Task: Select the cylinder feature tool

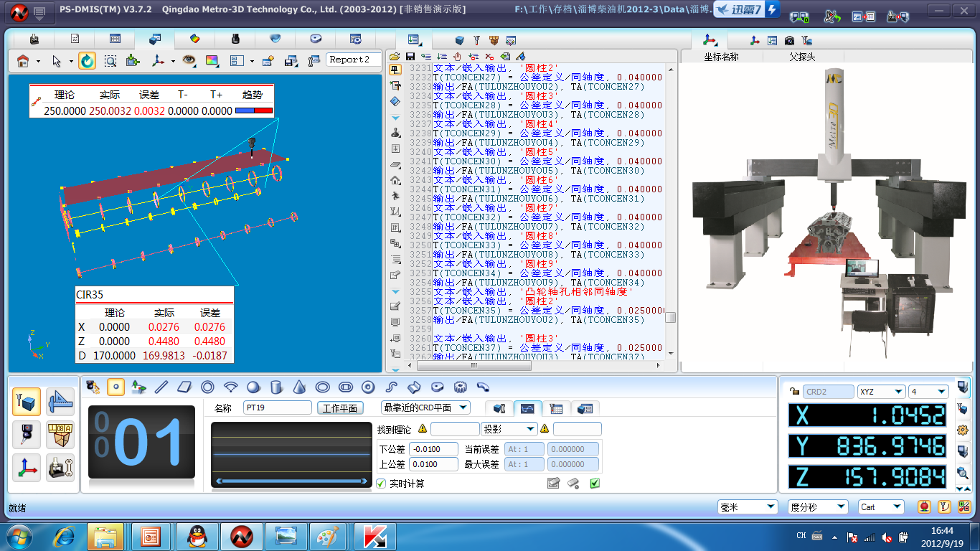Action: click(276, 387)
